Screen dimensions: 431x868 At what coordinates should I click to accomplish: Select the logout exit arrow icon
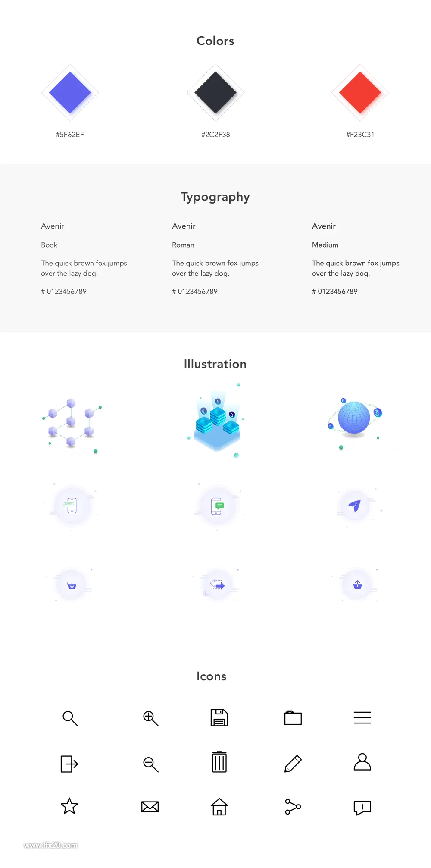(69, 764)
